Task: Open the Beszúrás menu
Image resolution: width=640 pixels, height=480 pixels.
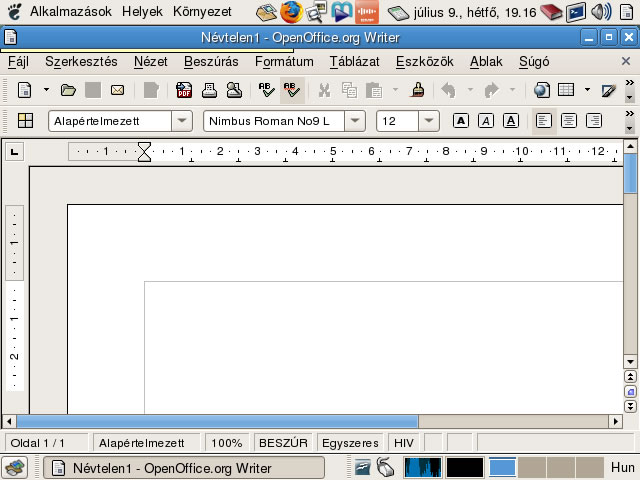Action: coord(211,62)
